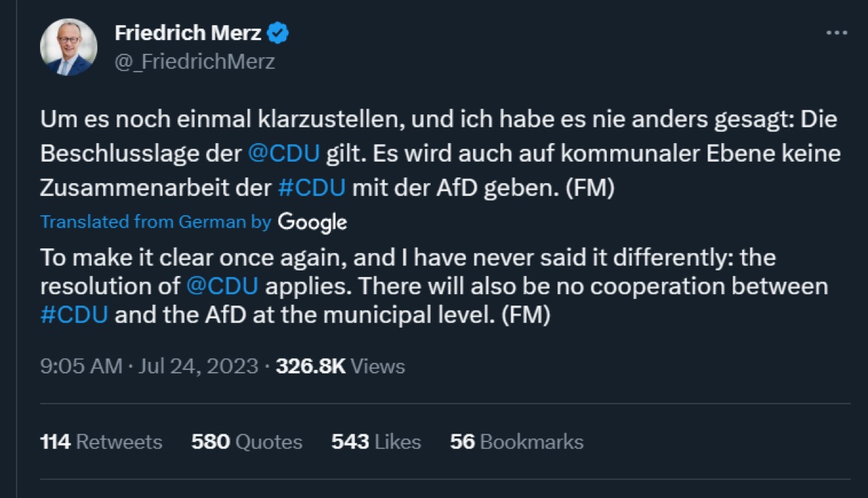This screenshot has height=498, width=868.
Task: Open the Friedrich Merz display name
Action: point(187,33)
